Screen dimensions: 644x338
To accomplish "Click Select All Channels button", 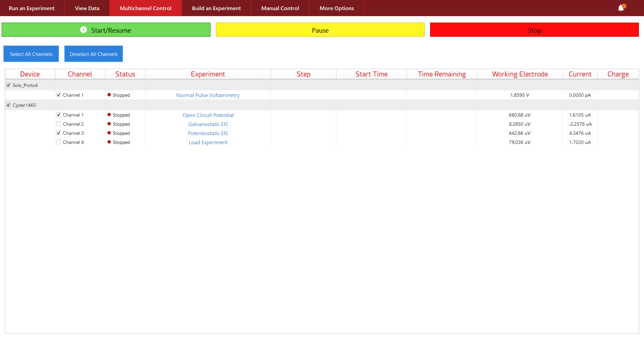I will (x=31, y=54).
